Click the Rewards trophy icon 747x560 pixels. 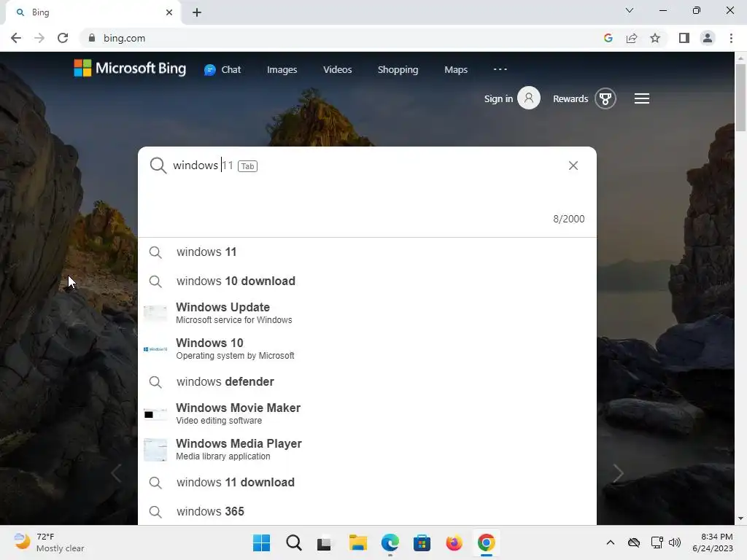pos(605,98)
